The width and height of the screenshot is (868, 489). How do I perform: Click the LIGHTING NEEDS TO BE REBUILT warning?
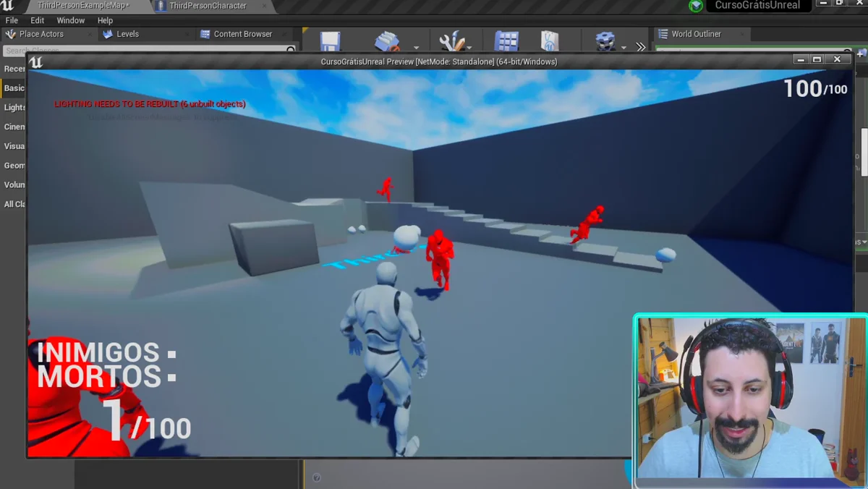(x=150, y=104)
